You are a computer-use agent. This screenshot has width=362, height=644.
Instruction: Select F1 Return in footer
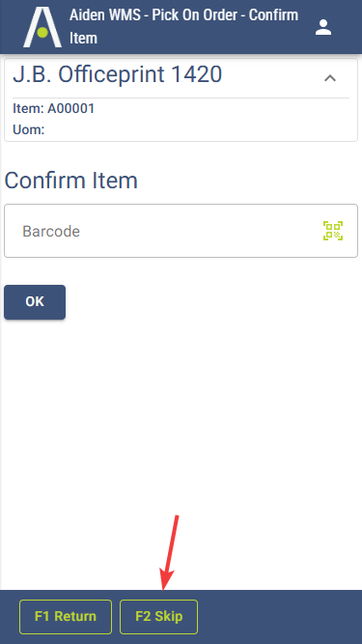pyautogui.click(x=66, y=616)
